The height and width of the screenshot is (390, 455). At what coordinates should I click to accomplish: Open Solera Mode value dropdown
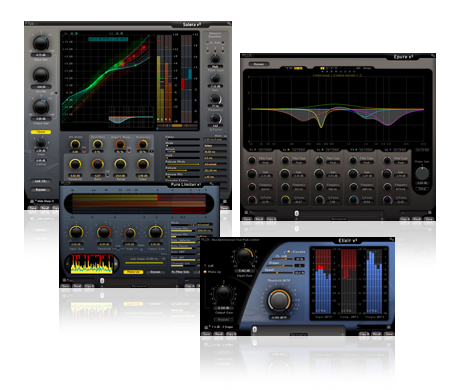215,146
